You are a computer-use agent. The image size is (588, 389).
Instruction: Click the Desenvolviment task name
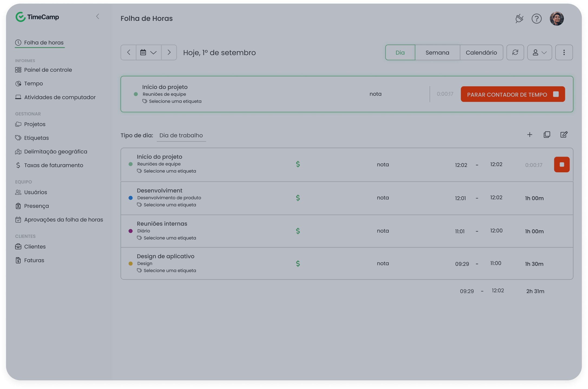[160, 190]
